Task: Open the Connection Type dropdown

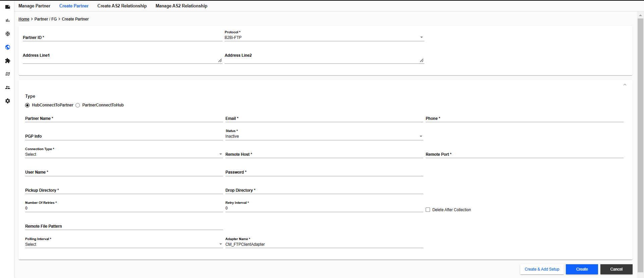Action: pyautogui.click(x=124, y=154)
